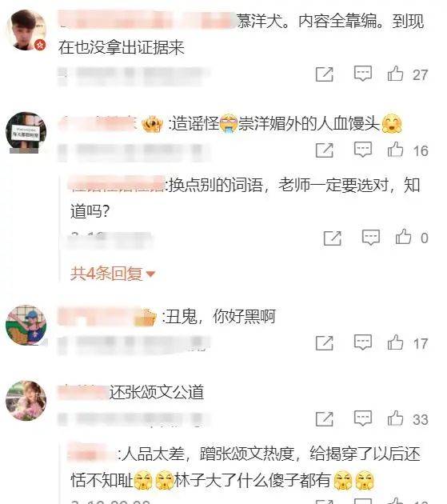Share the comment about 慕洋犬
The image size is (447, 504).
324,74
